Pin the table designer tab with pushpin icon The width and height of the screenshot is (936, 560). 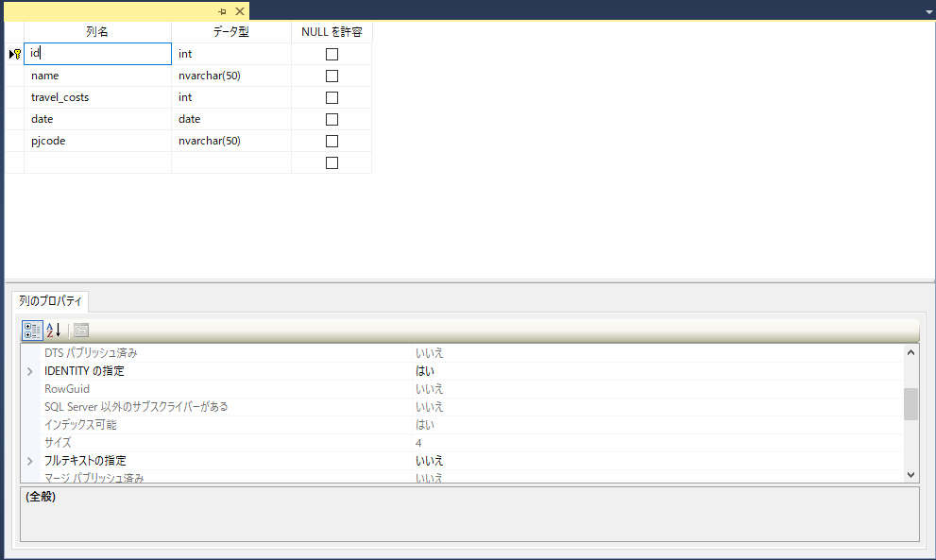coord(222,11)
